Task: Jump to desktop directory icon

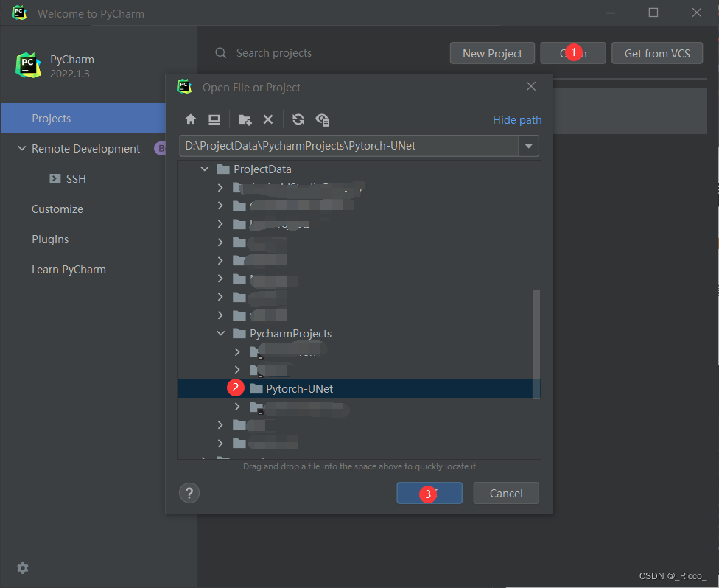Action: tap(214, 119)
